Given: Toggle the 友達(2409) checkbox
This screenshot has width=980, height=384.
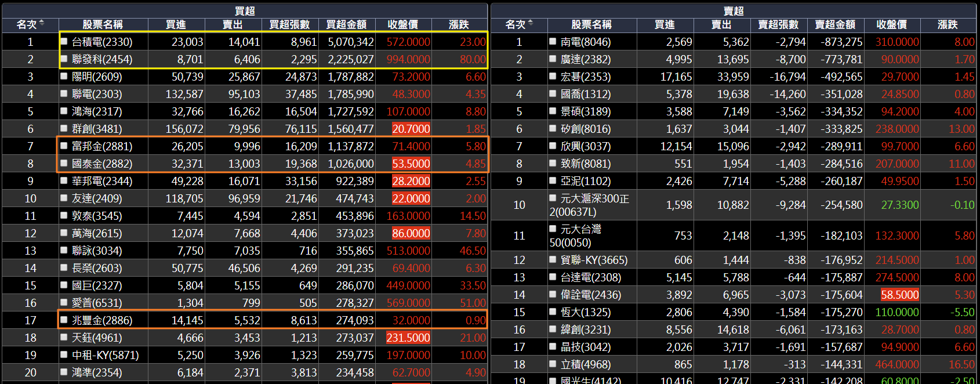Looking at the screenshot, I should pos(64,198).
